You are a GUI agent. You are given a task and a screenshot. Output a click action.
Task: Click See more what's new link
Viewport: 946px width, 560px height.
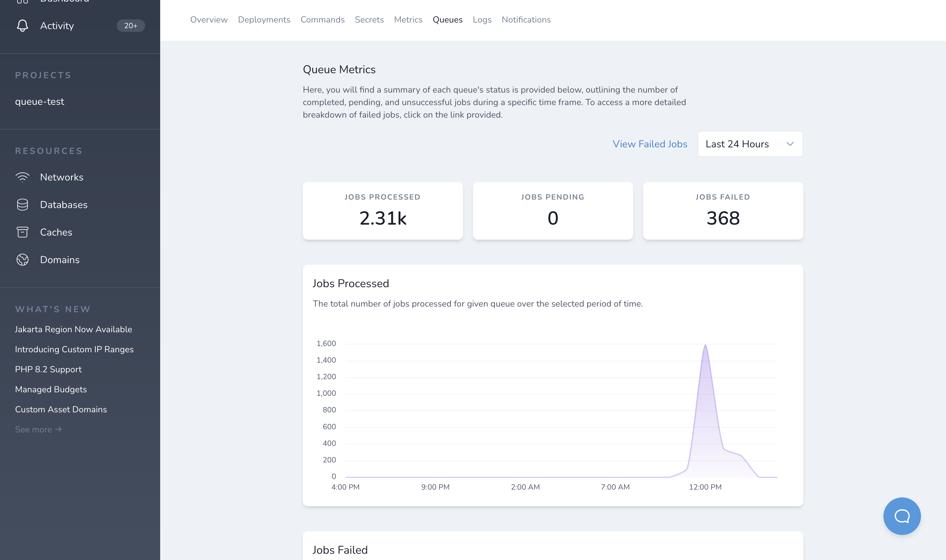[x=38, y=430]
